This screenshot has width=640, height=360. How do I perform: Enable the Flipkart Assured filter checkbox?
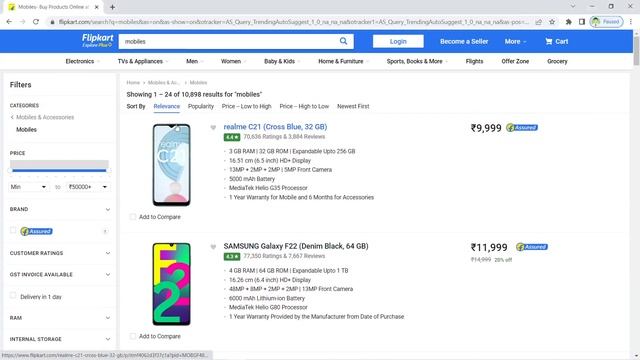[13, 231]
